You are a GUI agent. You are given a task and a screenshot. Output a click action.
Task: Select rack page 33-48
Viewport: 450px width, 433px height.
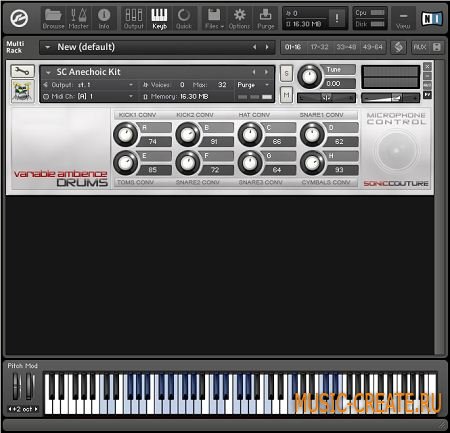click(346, 47)
